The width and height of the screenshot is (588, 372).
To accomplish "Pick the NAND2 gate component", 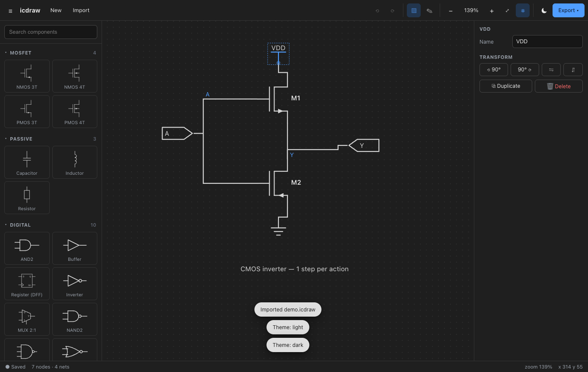I will [x=75, y=319].
